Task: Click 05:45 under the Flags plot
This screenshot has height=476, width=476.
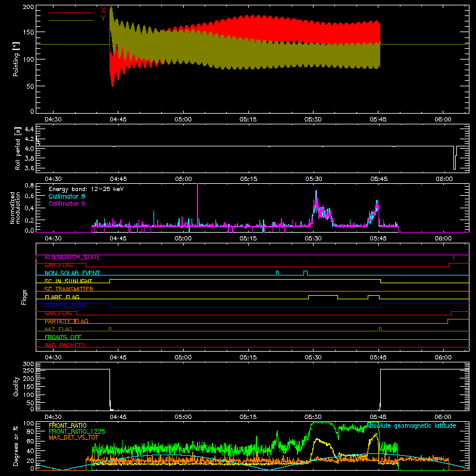Action: [x=378, y=358]
